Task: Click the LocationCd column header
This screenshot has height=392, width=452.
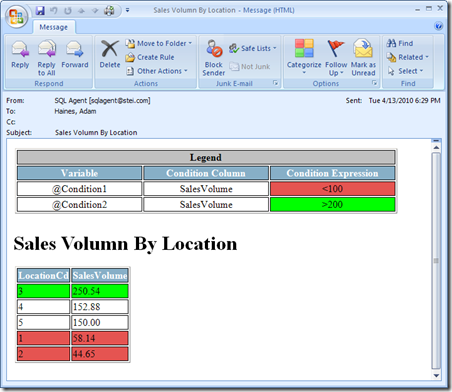Action: (44, 275)
